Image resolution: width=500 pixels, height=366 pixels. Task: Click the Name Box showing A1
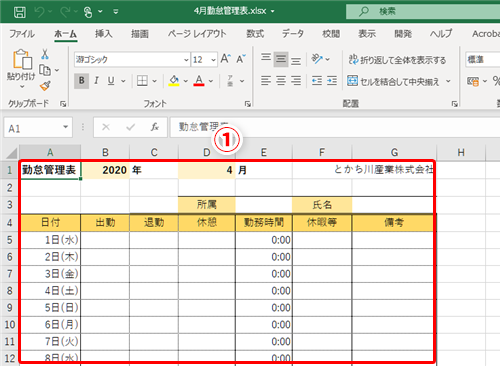(x=38, y=128)
